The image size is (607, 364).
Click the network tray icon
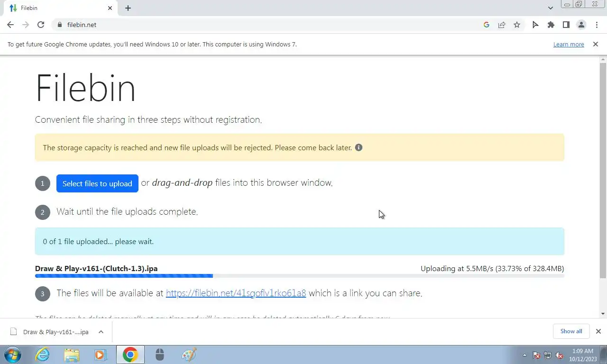(548, 355)
